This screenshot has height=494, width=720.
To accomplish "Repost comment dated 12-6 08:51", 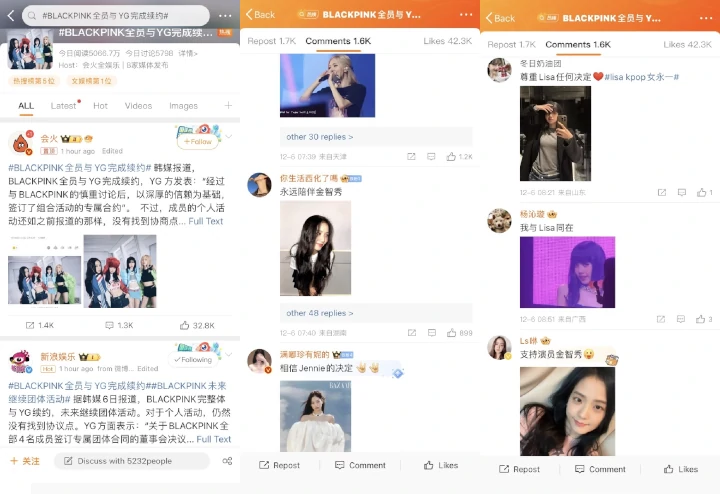I will [661, 319].
